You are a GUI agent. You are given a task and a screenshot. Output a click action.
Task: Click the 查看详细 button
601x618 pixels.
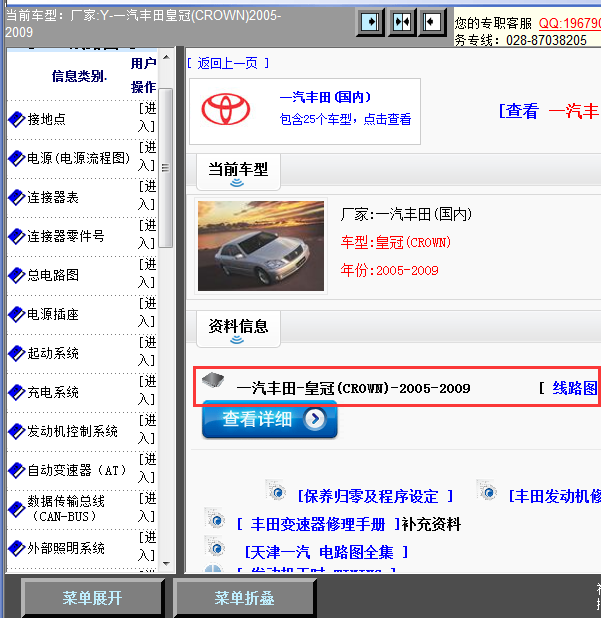click(270, 419)
